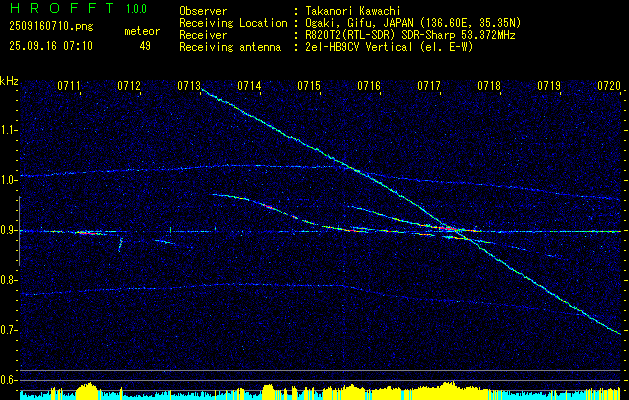Image resolution: width=629 pixels, height=400 pixels.
Task: Click time marker 0718
Action: tap(489, 85)
